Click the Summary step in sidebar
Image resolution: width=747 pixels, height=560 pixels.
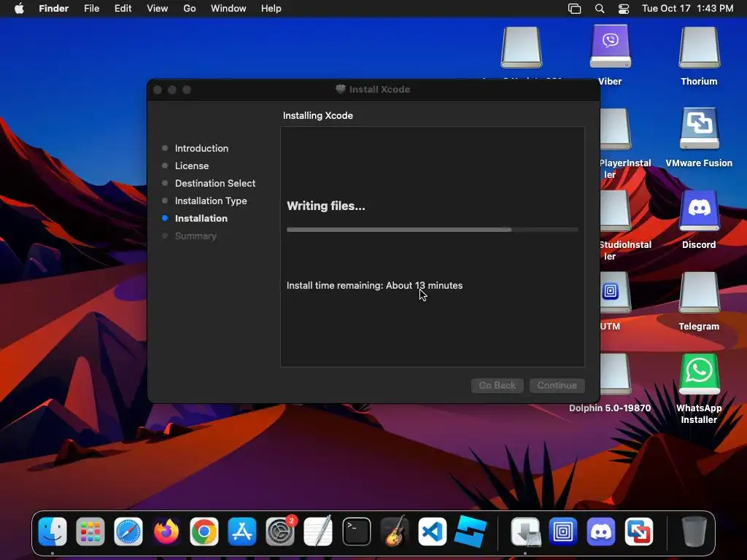point(196,236)
